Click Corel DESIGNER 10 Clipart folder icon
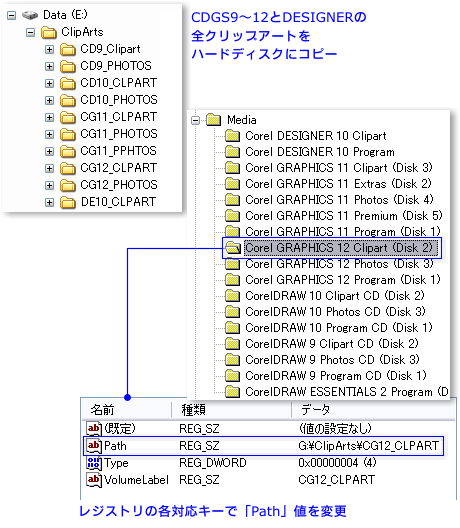Image resolution: width=460 pixels, height=528 pixels. click(232, 136)
